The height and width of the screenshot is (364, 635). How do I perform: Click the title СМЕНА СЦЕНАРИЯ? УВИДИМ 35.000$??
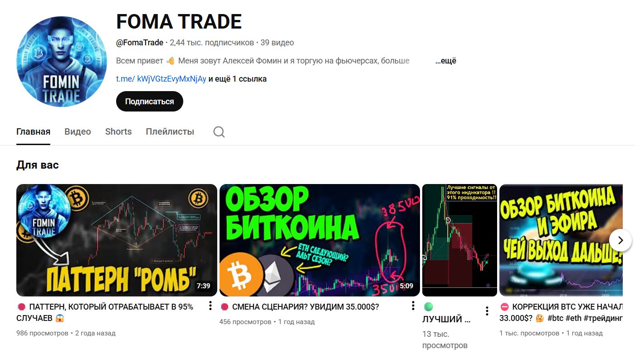click(305, 307)
